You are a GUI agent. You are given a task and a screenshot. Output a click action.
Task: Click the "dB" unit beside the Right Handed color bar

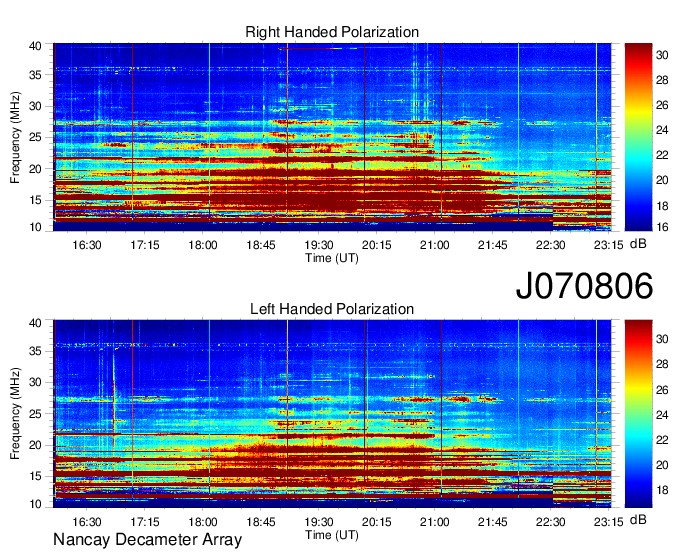[638, 244]
